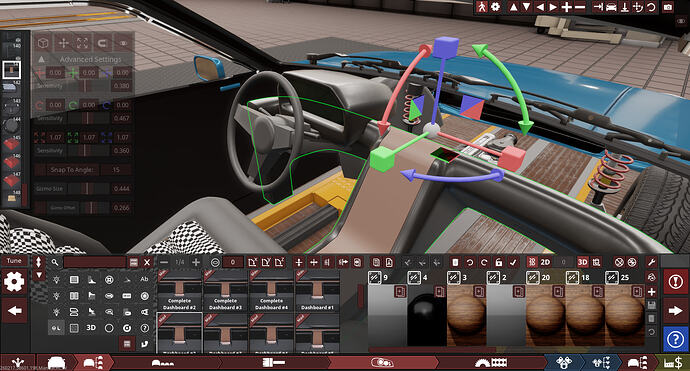Click the large gear settings button
Viewport: 690px width, 371px height.
tap(14, 282)
